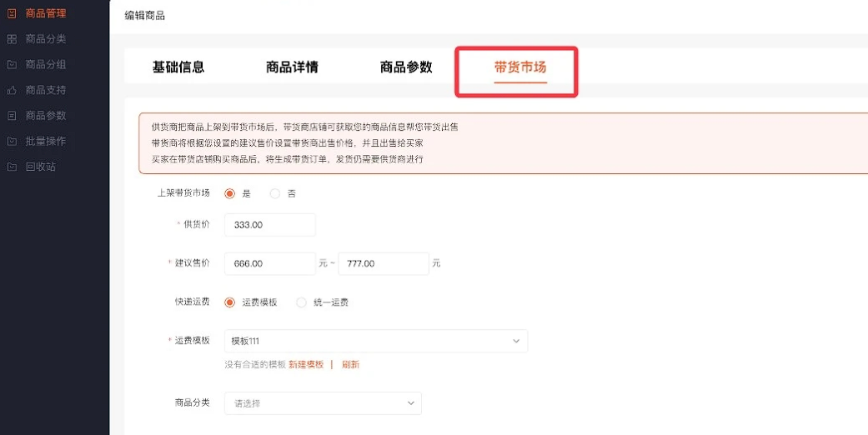Click the 批量操作 sidebar icon
Screen dimensions: 868x435
[12, 141]
